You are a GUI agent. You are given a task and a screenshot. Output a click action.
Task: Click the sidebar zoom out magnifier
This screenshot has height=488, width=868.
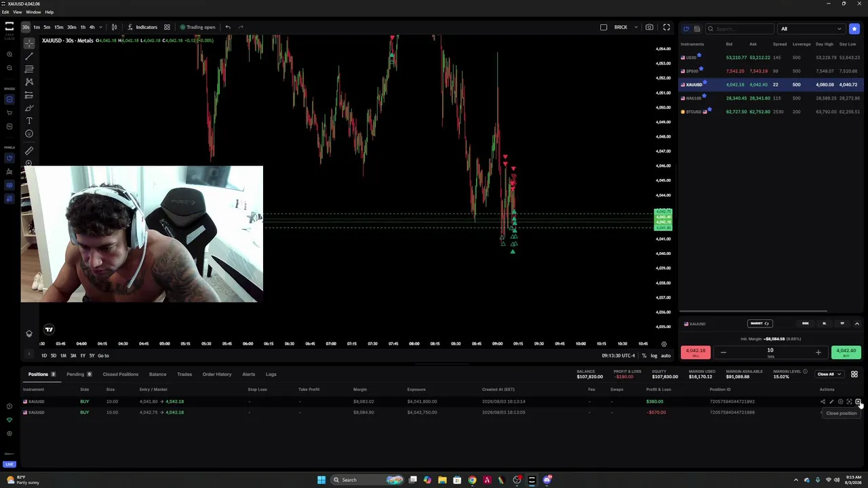[x=9, y=68]
